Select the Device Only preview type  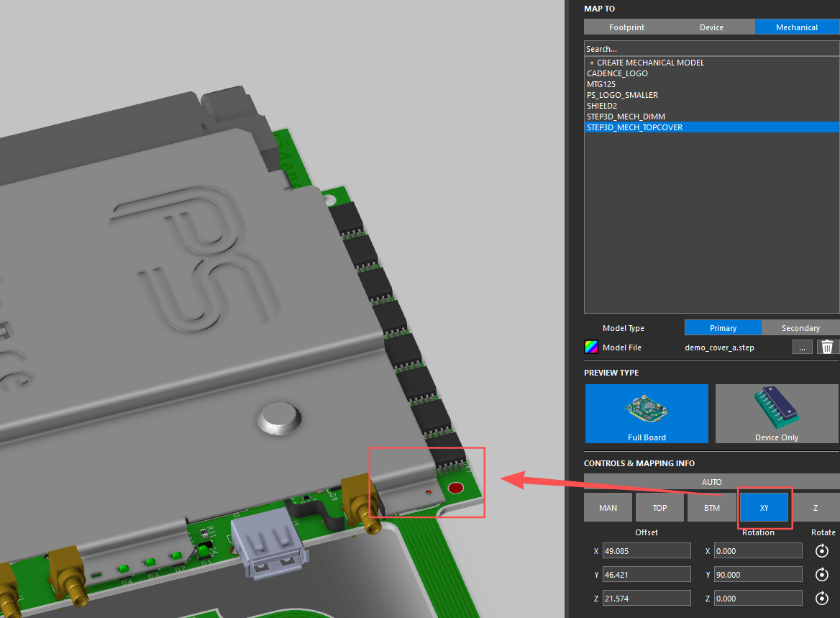tap(777, 414)
